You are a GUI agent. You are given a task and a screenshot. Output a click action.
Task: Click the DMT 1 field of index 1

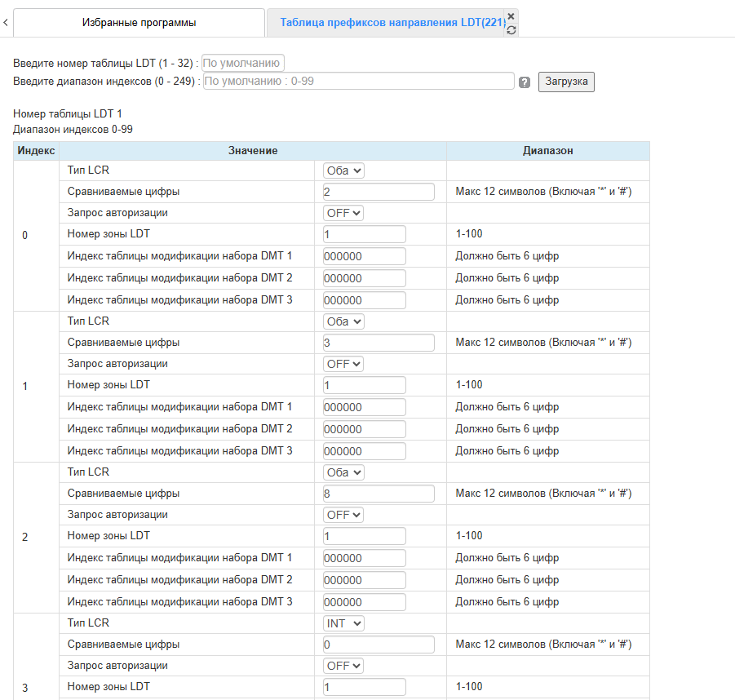pos(364,407)
